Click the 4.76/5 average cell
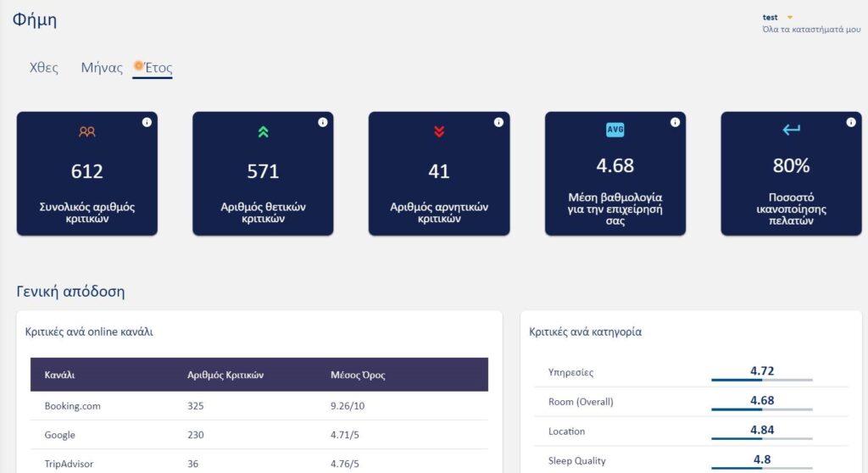This screenshot has width=868, height=473. (345, 464)
